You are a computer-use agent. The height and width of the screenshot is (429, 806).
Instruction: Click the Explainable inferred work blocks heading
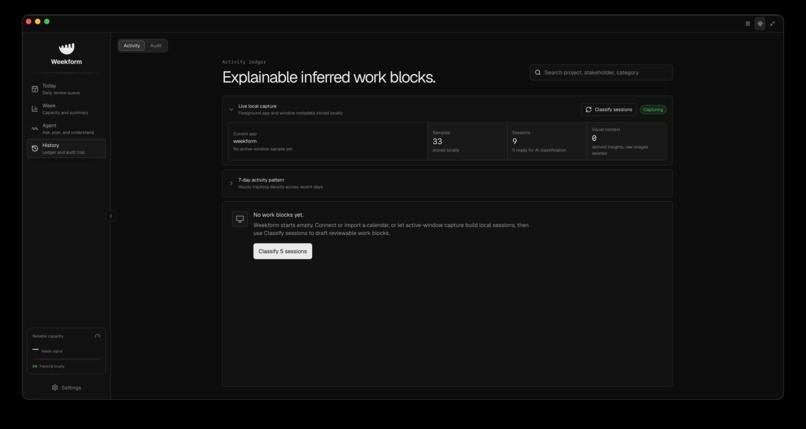[328, 78]
